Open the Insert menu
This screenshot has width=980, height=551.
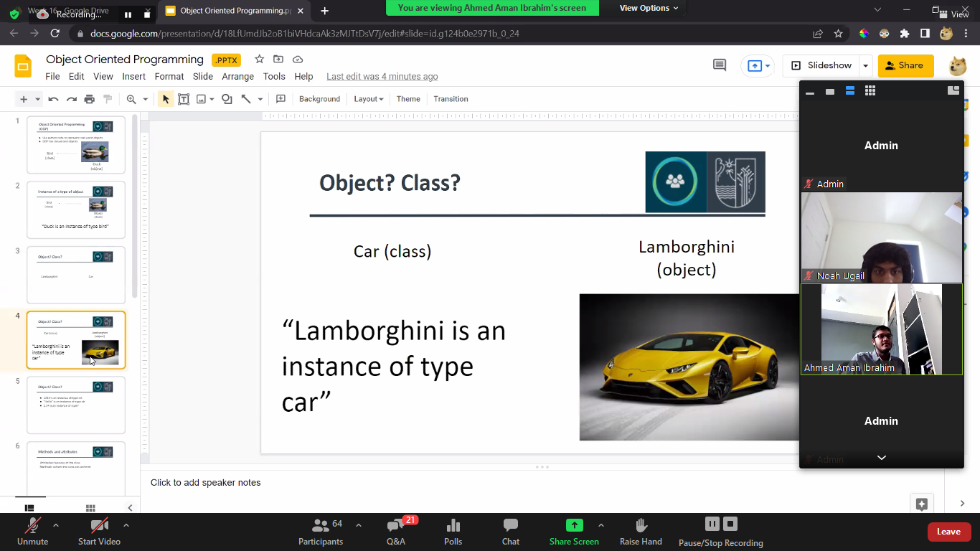(x=133, y=77)
